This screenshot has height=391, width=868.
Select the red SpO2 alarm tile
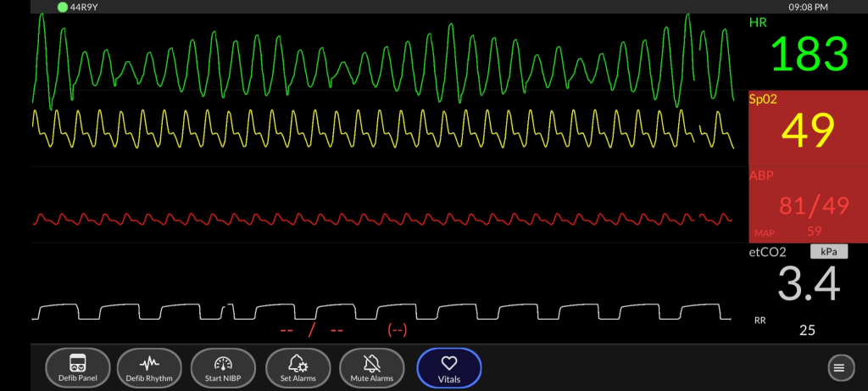point(807,127)
